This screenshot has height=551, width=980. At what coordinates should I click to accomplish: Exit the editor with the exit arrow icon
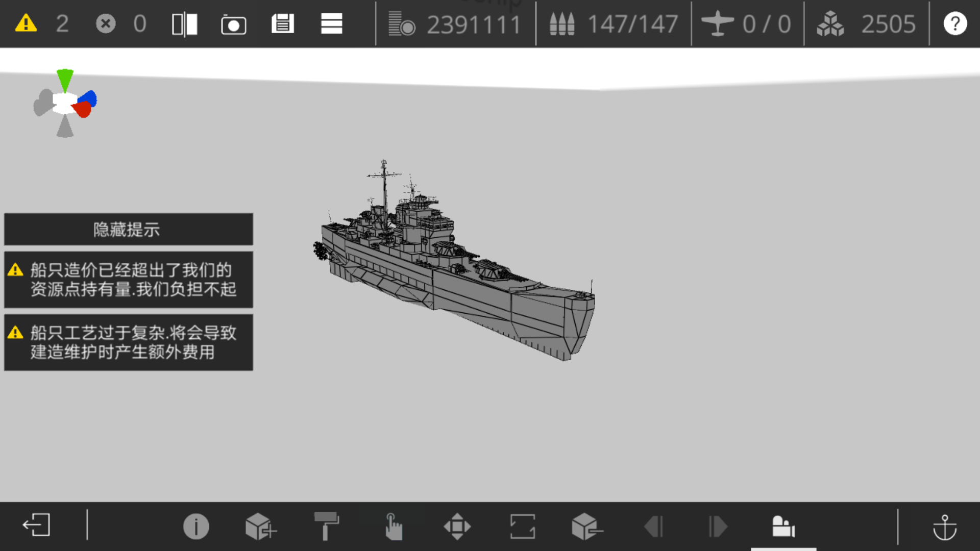[x=36, y=525]
